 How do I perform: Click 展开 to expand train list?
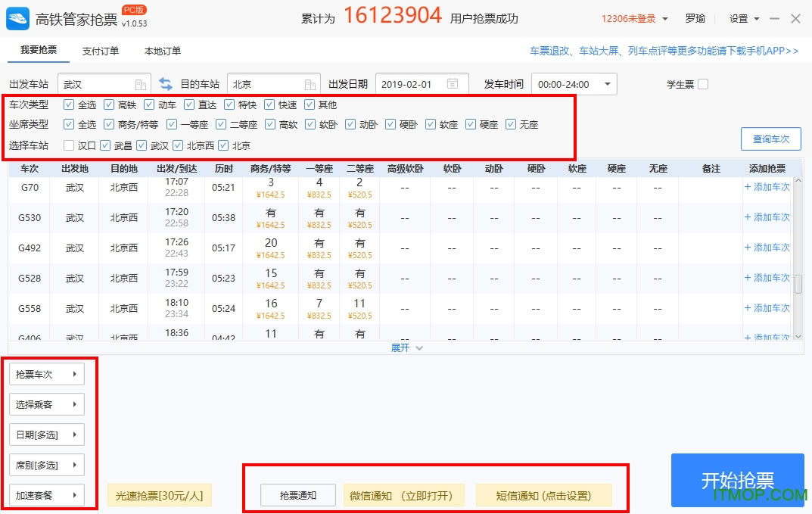[x=406, y=347]
